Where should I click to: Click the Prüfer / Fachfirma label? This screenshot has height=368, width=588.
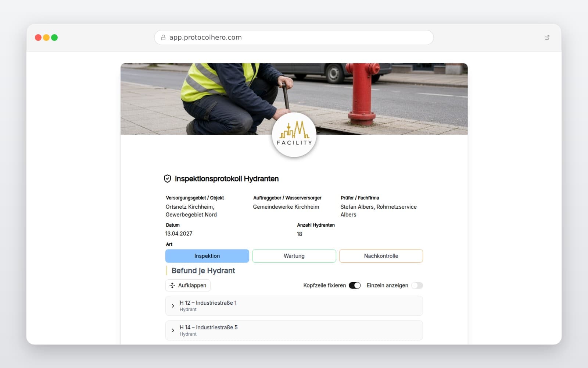[x=360, y=198]
